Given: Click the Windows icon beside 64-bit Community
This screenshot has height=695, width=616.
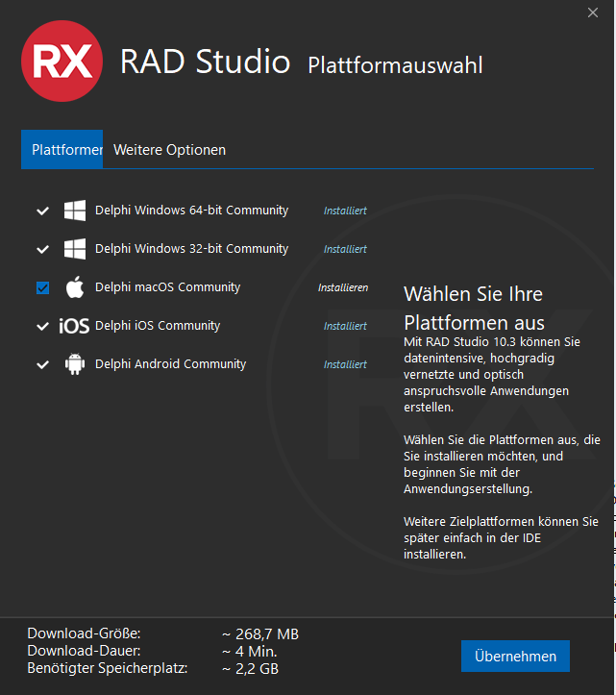Looking at the screenshot, I should (75, 211).
